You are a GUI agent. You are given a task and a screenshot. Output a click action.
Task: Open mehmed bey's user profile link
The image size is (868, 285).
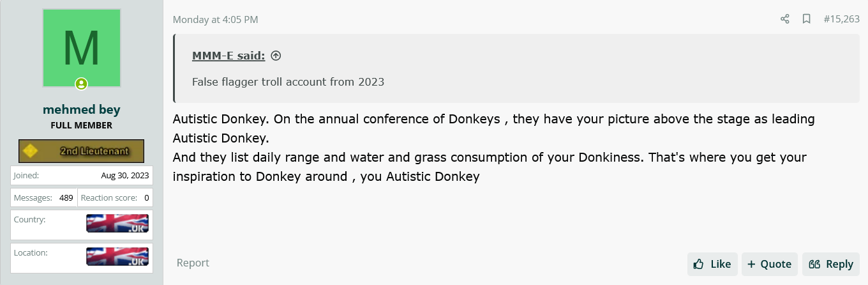[x=82, y=109]
